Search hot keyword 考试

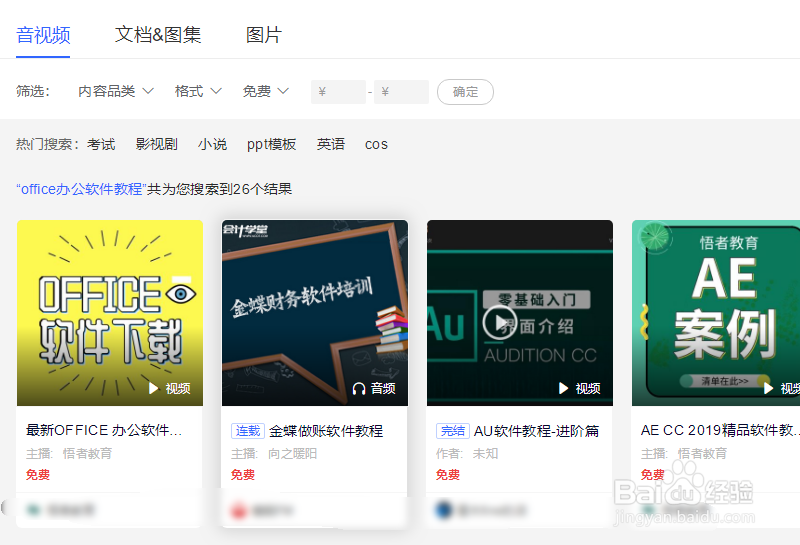101,144
